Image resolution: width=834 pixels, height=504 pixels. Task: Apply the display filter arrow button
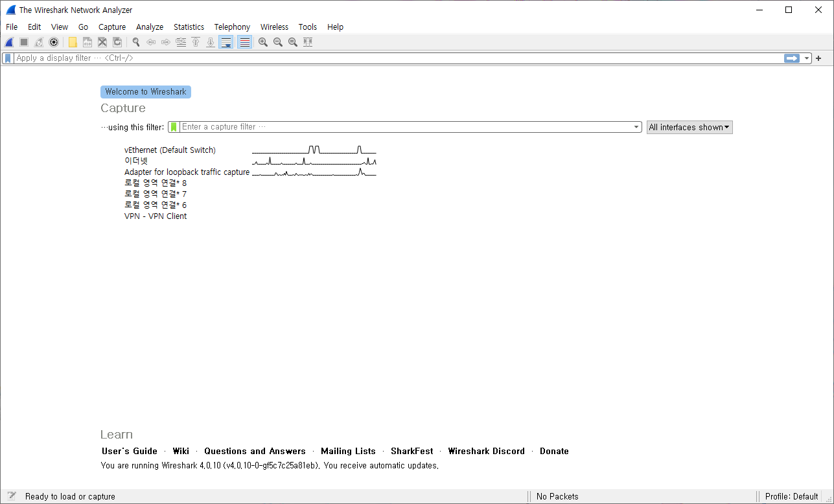pos(792,58)
